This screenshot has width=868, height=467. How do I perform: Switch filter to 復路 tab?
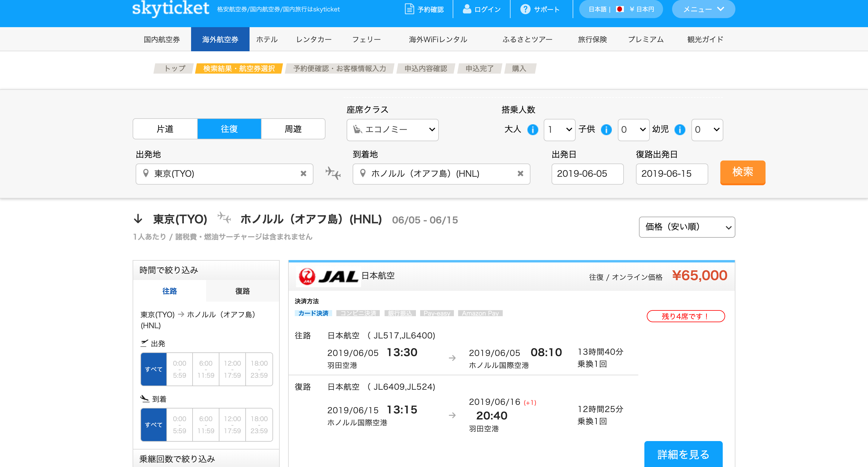coord(243,291)
